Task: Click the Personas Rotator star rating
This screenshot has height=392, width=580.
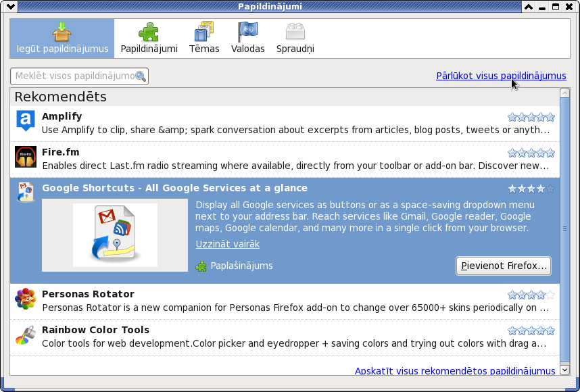Action: click(x=531, y=295)
